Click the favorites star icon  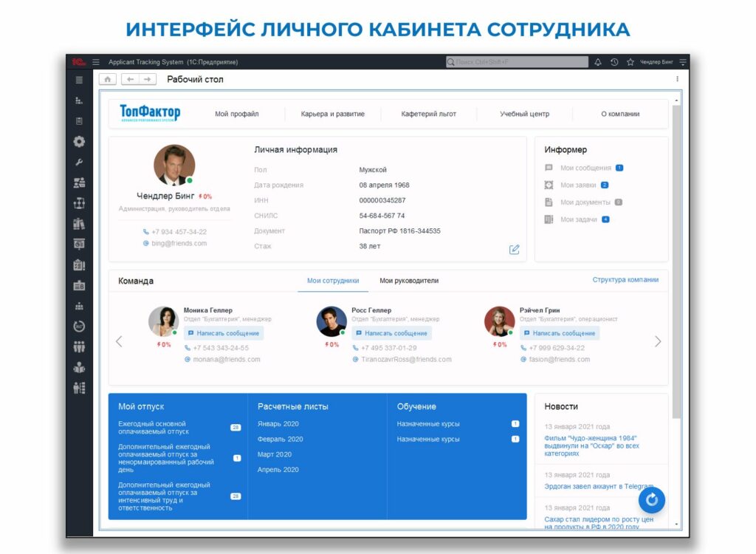630,62
